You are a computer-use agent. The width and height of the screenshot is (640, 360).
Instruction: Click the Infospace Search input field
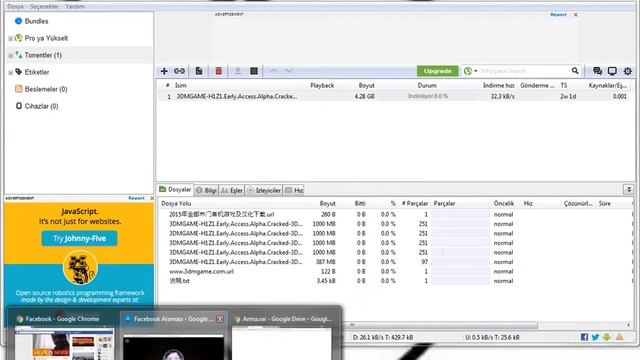[524, 71]
